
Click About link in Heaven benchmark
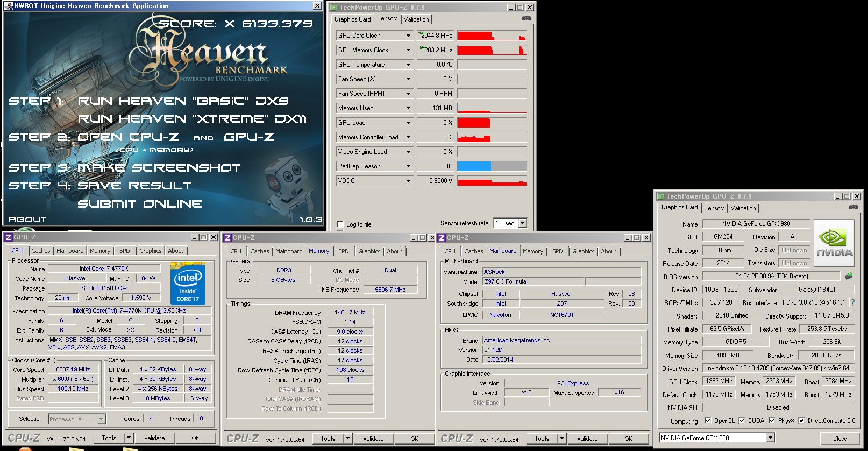click(x=27, y=220)
